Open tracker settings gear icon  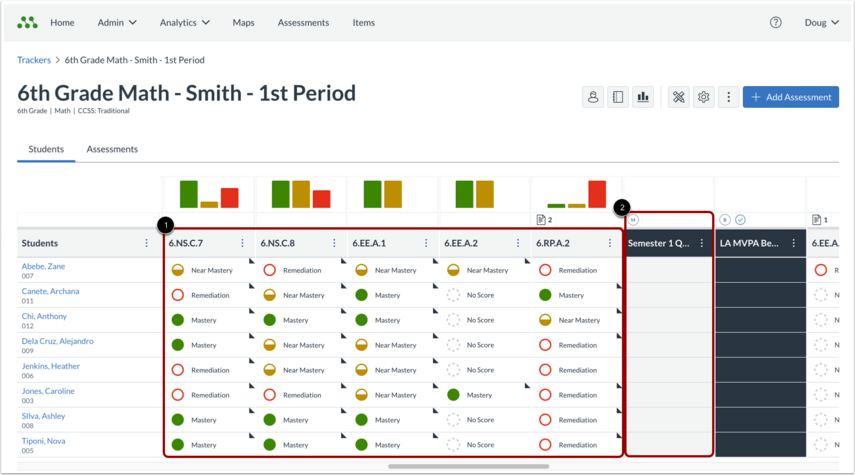(703, 97)
